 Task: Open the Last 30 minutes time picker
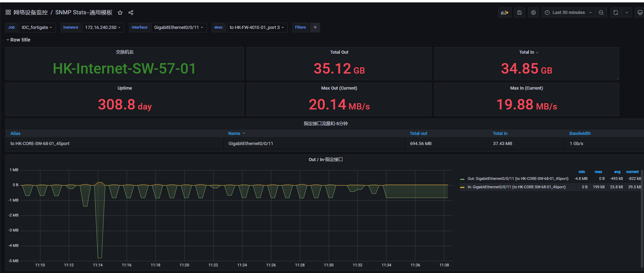coord(568,13)
